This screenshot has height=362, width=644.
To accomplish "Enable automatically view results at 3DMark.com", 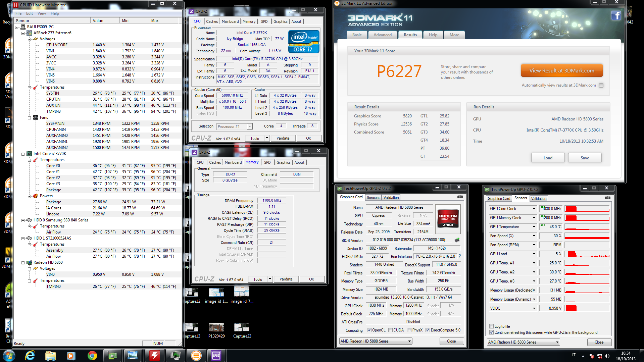I will point(601,85).
